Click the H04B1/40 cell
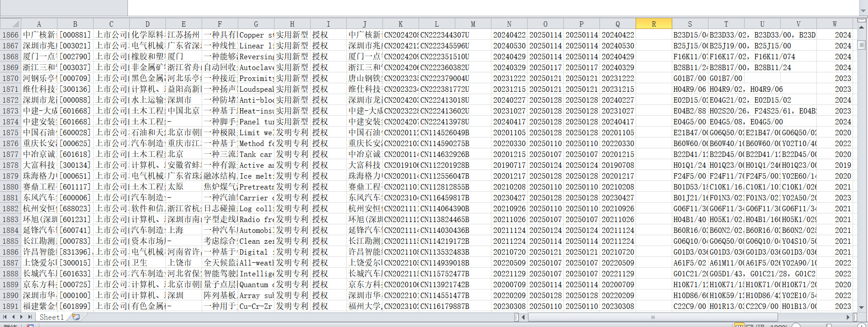 pos(690,219)
